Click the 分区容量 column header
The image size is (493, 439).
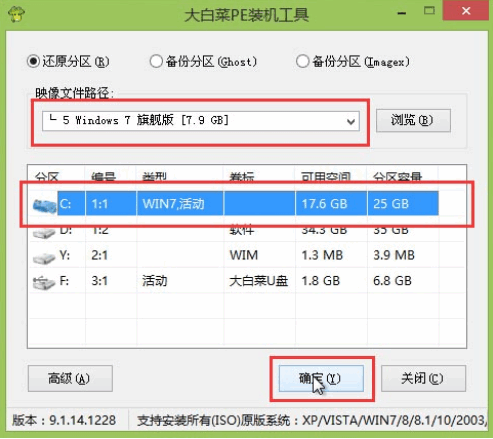click(397, 177)
